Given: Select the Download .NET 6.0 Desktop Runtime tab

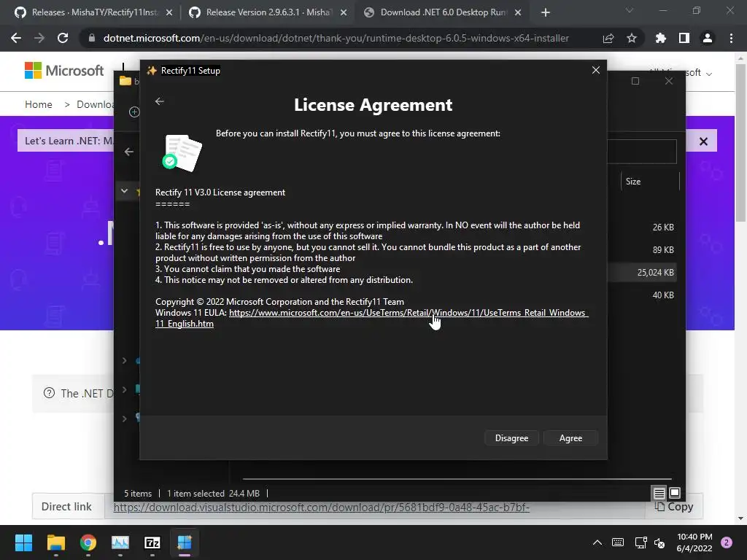Looking at the screenshot, I should (x=443, y=12).
